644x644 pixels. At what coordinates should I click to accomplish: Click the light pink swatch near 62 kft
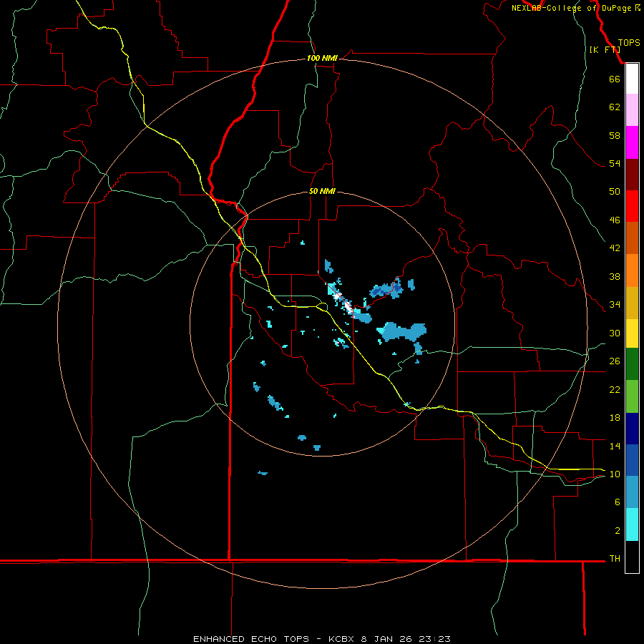click(632, 109)
